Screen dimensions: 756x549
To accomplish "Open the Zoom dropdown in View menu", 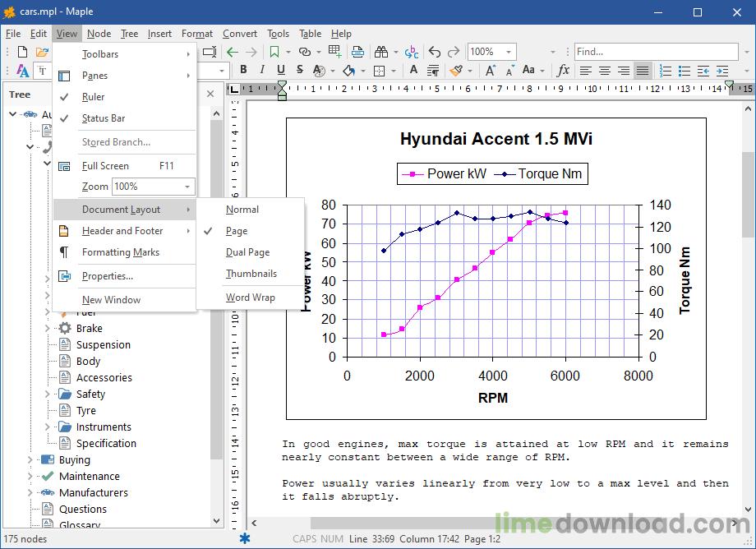I will point(187,187).
